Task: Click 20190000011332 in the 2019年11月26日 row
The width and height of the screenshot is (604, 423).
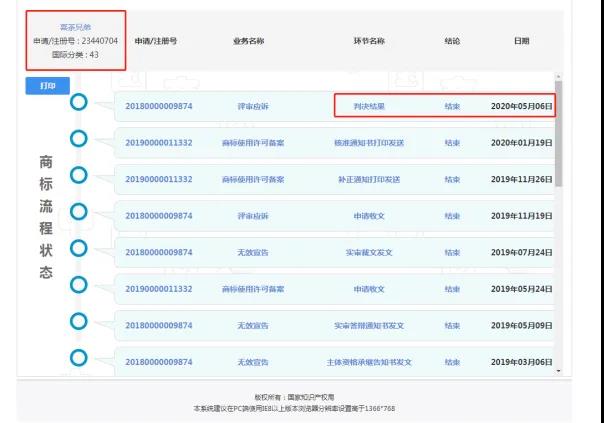Action: 159,180
